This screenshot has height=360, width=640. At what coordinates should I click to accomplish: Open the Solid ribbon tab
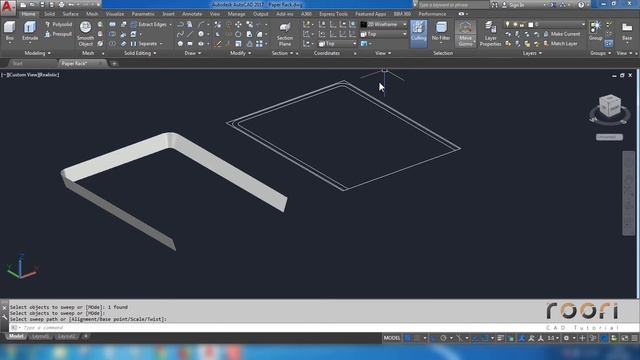click(x=49, y=14)
